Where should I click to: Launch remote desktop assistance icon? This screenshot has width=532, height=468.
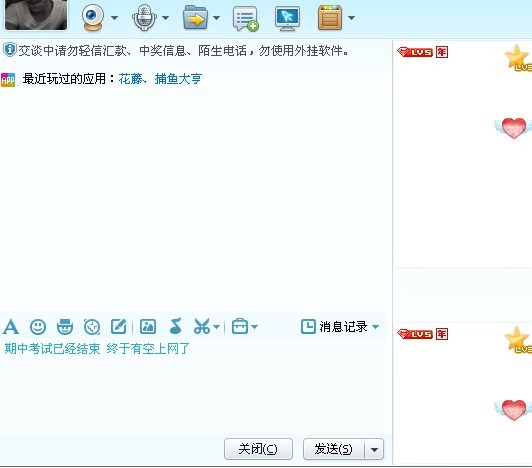287,19
